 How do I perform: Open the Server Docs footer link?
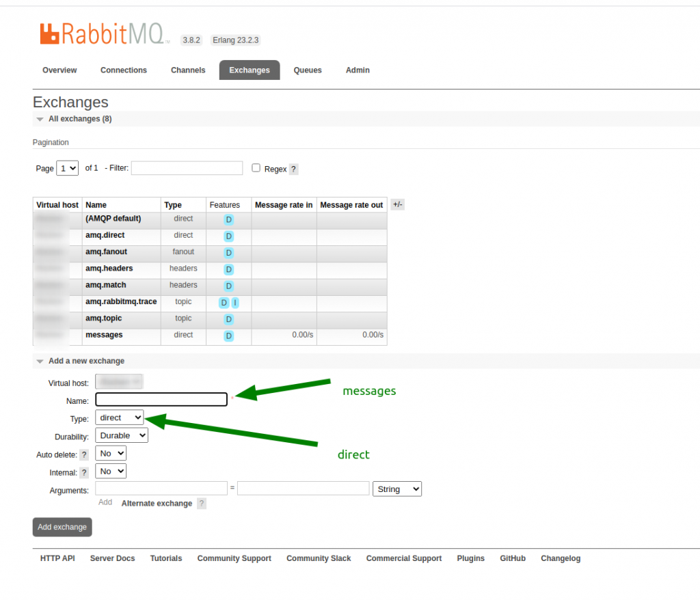[113, 558]
